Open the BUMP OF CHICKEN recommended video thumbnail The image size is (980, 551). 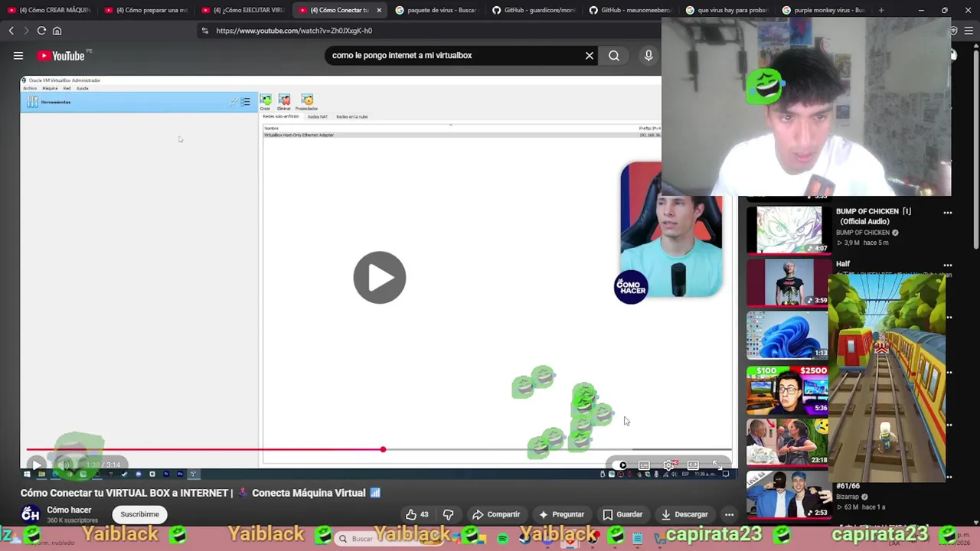788,230
